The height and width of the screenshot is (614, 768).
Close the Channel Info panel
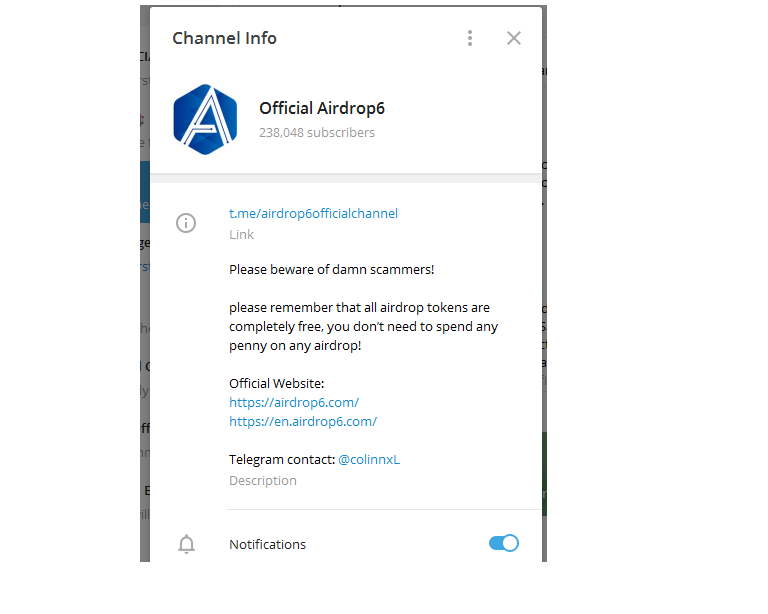(x=514, y=38)
